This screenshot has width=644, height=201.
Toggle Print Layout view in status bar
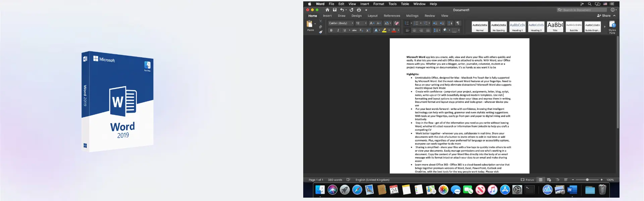541,180
